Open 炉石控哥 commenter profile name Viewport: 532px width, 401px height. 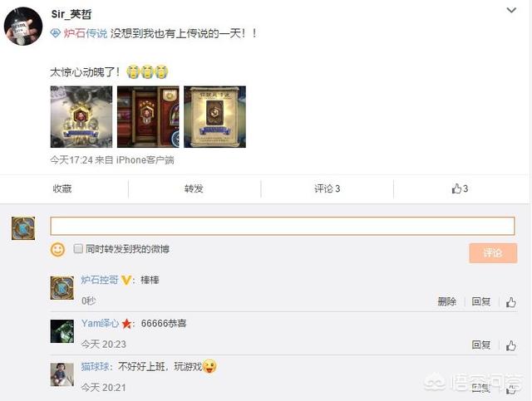click(x=100, y=280)
